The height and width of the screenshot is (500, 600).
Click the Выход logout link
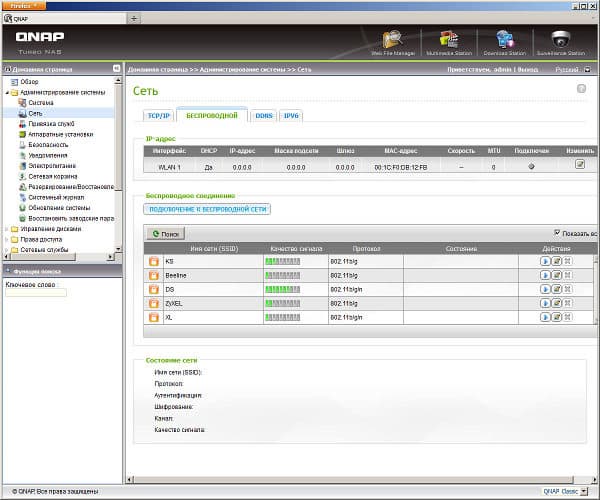(x=528, y=70)
